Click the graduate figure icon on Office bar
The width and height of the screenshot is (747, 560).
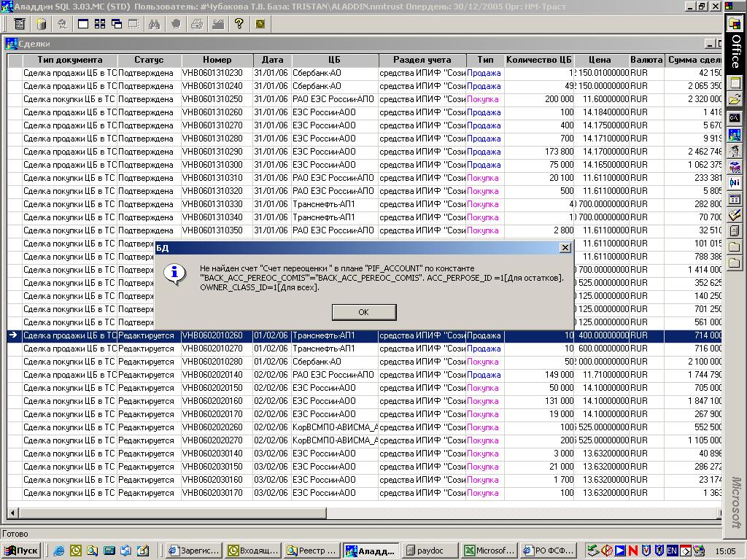(735, 150)
